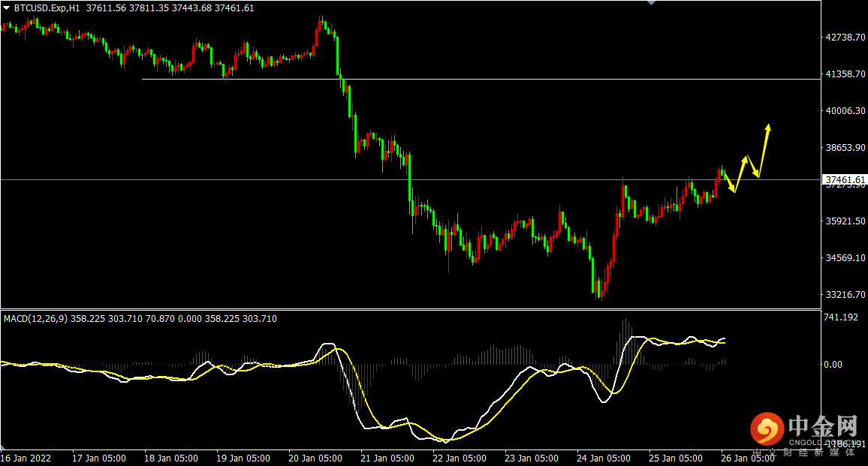Click the 38653.90 price scale label
Viewport: 868px width, 466px height.
[x=845, y=147]
